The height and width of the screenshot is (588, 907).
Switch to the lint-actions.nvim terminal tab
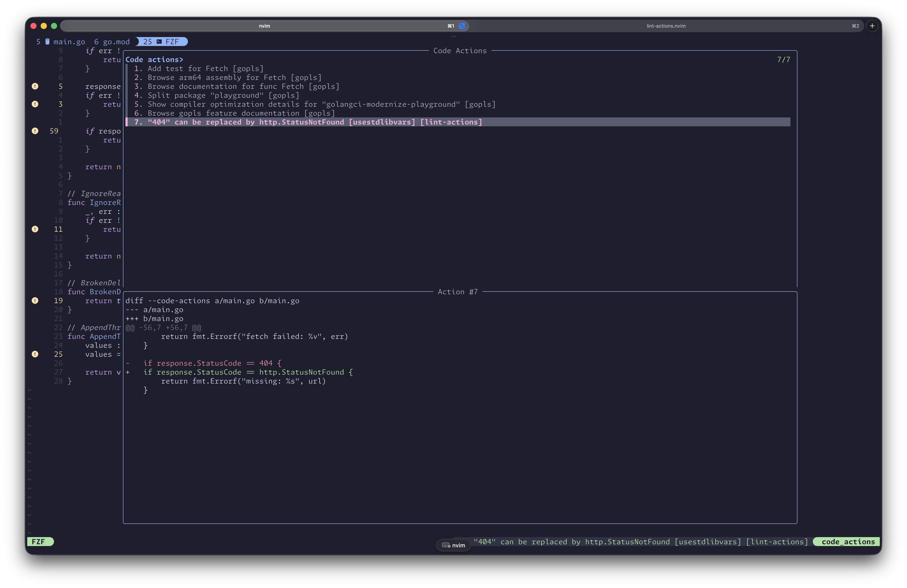point(666,26)
